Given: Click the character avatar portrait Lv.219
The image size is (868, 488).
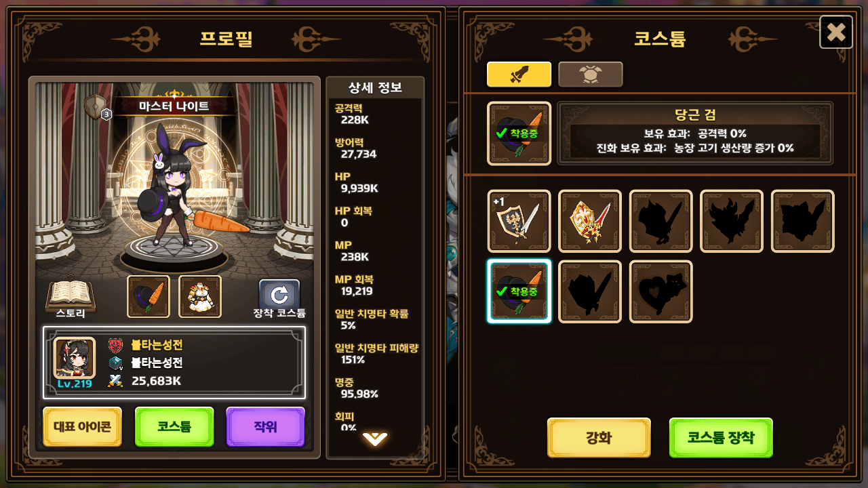Looking at the screenshot, I should (75, 362).
